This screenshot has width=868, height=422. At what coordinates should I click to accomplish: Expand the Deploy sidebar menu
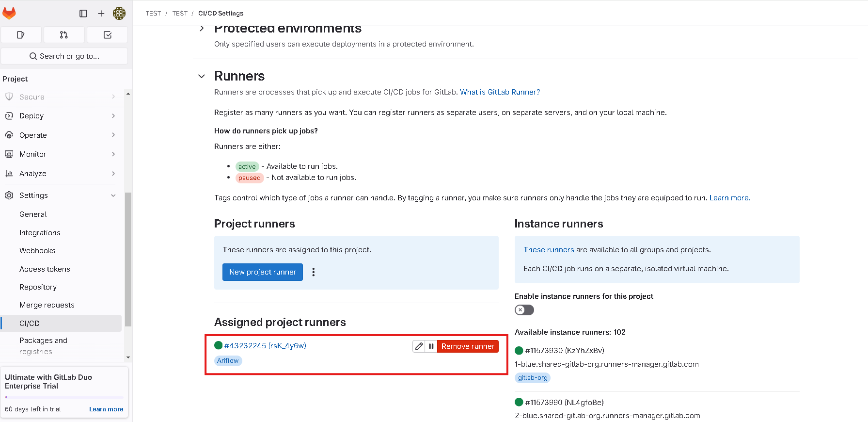click(61, 116)
